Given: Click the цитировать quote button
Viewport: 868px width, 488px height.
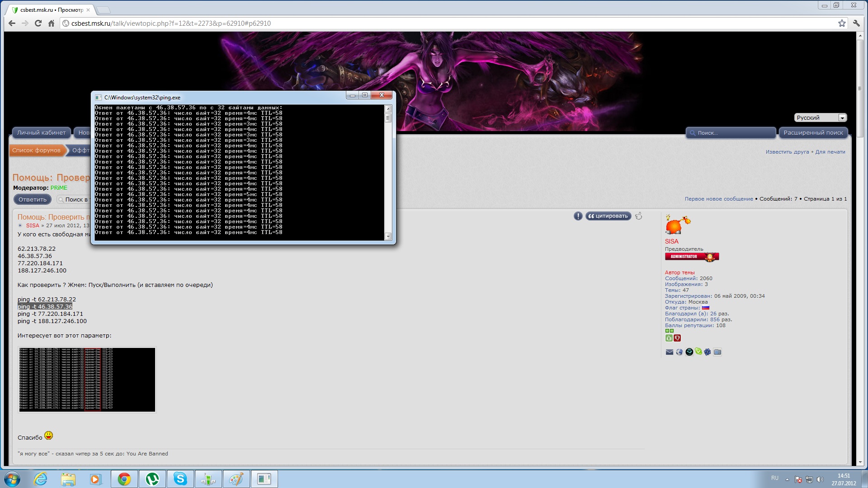Looking at the screenshot, I should pyautogui.click(x=608, y=216).
